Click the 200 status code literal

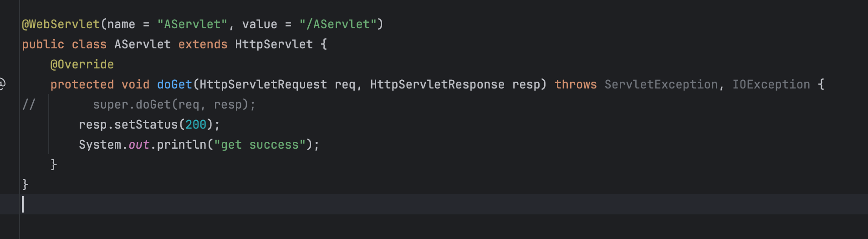196,125
